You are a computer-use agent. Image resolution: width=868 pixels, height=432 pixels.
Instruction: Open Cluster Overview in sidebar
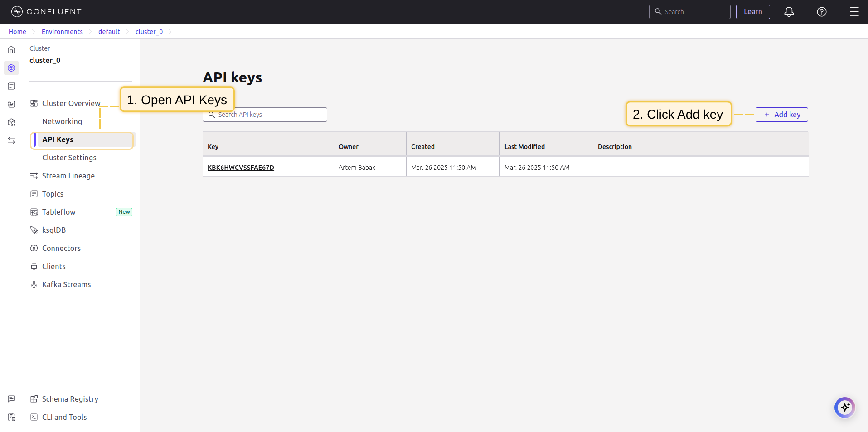[71, 103]
